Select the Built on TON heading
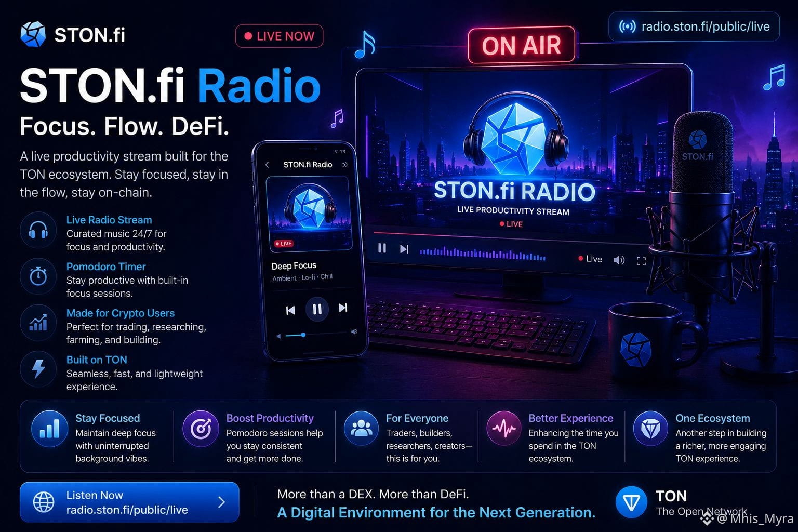798x532 pixels. coord(97,360)
